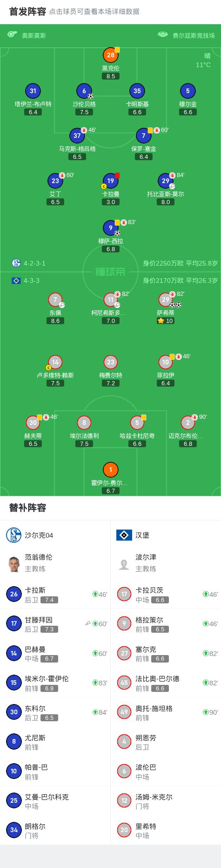221x868 pixels.
Task: Open substitute 奥托-施坦格 number 49 row
Action: pyautogui.click(x=166, y=712)
